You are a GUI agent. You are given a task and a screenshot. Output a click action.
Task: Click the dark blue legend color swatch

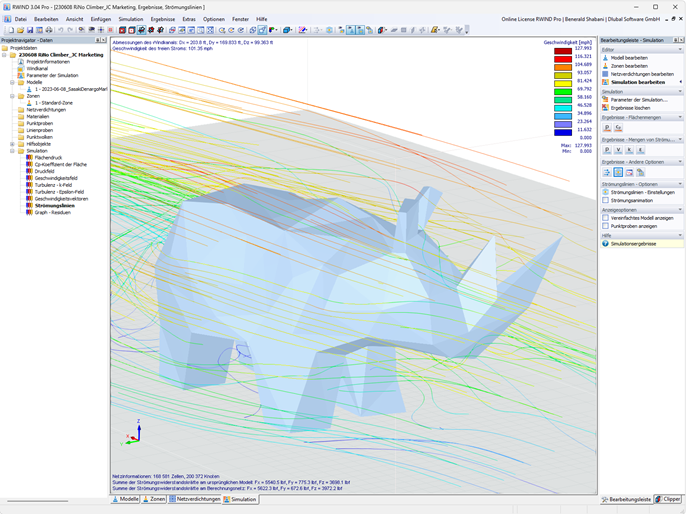coord(563,133)
